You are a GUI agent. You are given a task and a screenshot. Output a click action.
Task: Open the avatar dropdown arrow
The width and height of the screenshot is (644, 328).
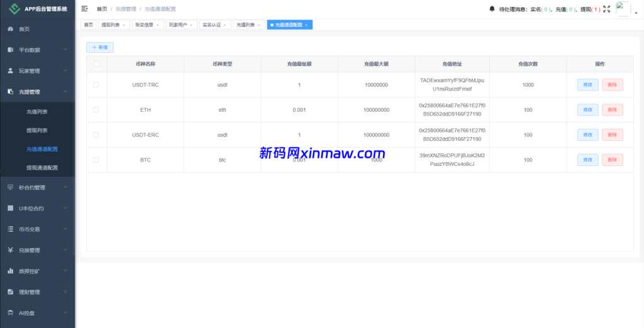pos(636,13)
